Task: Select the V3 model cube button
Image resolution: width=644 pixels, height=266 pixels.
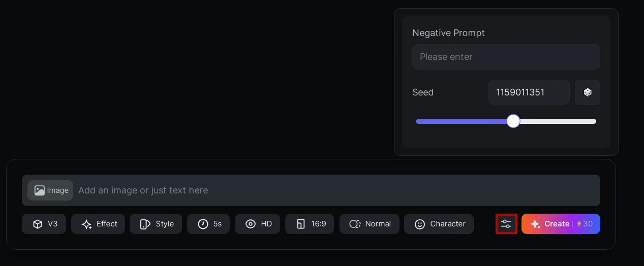Action: coord(44,224)
